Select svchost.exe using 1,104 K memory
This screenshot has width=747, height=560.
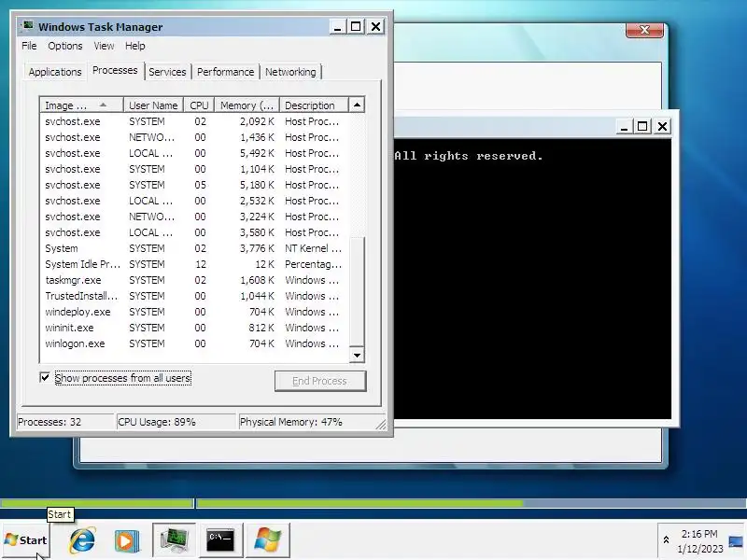tap(194, 169)
